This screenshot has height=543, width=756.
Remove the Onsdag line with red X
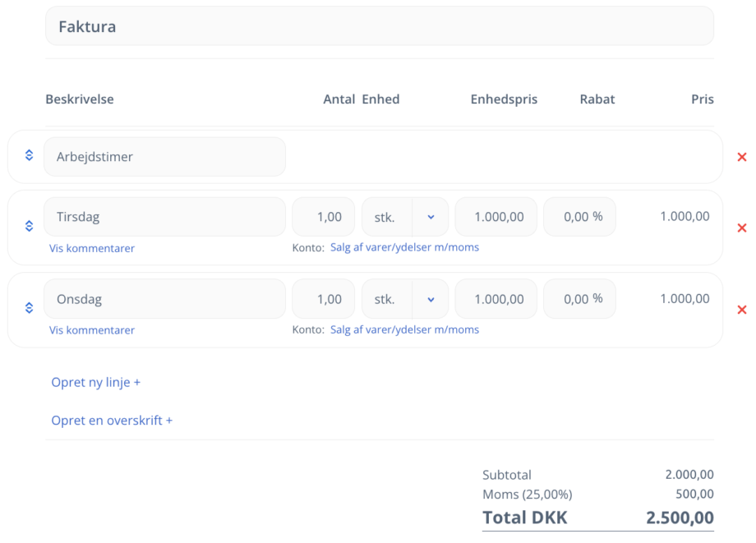[742, 310]
